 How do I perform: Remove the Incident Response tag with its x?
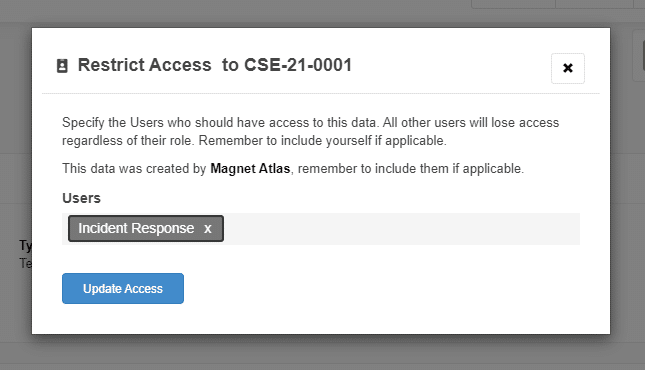click(208, 228)
